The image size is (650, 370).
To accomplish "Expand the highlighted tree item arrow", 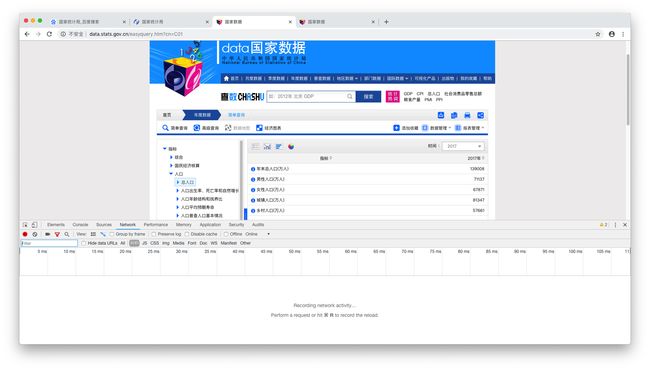I will pos(178,182).
